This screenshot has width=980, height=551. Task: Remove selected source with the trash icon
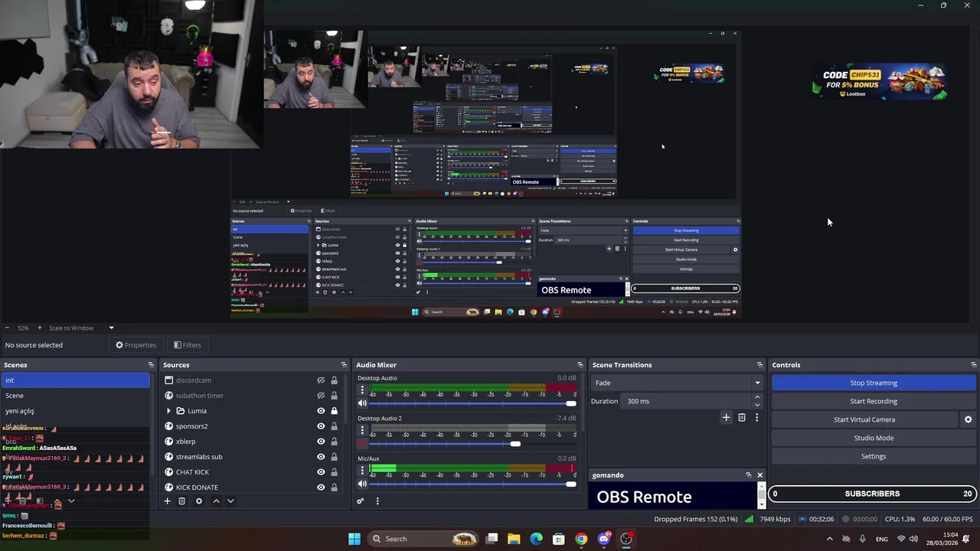(181, 501)
